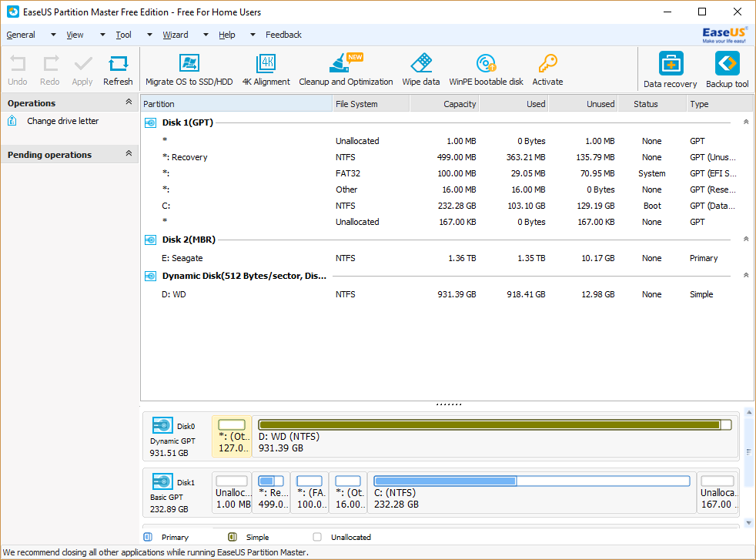This screenshot has height=560, width=756.
Task: Sort by the Partition column header
Action: pos(236,104)
